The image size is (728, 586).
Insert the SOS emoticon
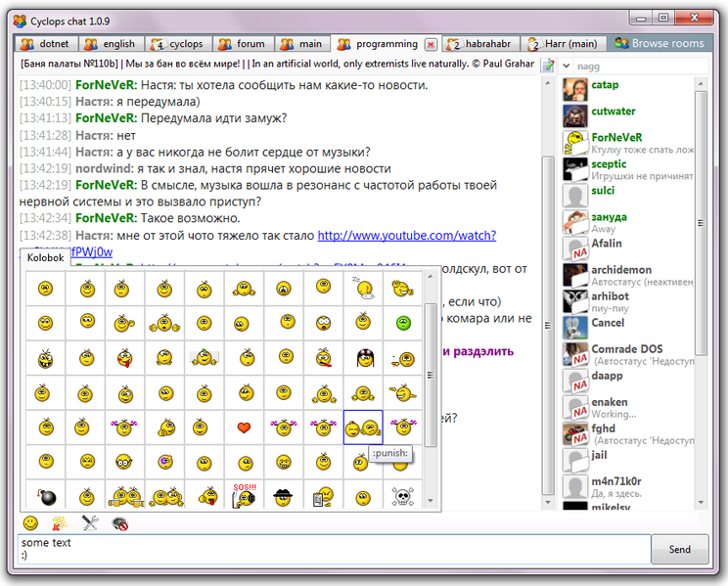tap(244, 495)
